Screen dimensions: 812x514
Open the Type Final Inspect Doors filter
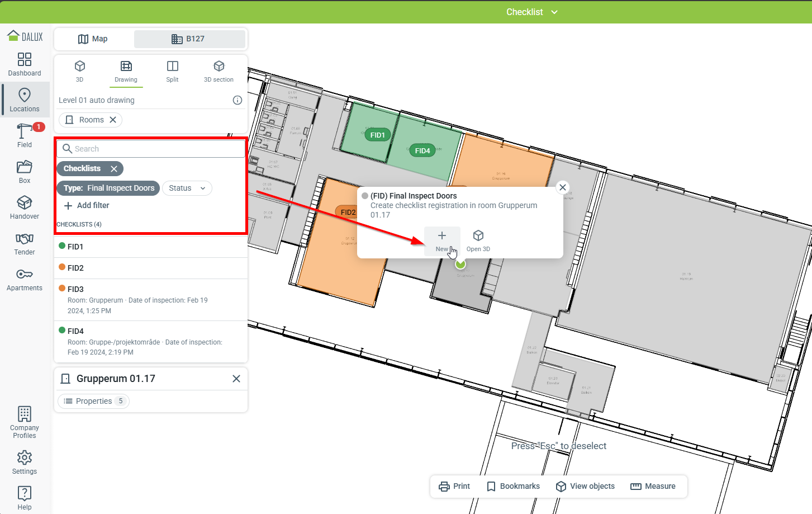point(109,188)
